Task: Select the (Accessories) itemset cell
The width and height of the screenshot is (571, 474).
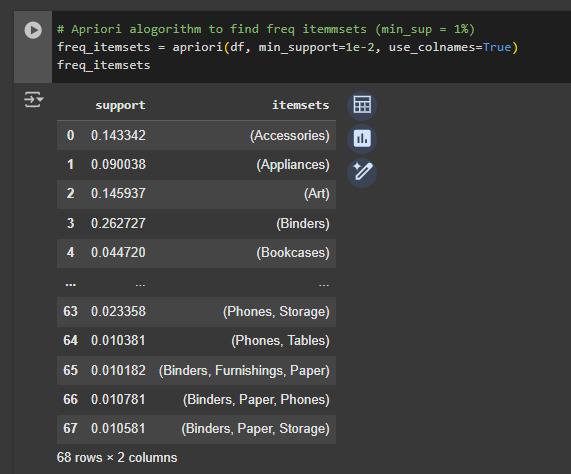Action: tap(290, 135)
